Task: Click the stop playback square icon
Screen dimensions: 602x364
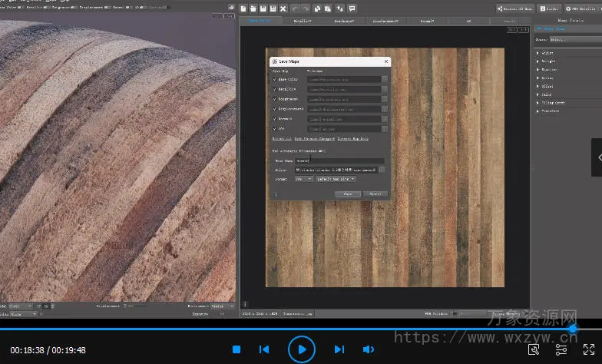Action: tap(237, 349)
